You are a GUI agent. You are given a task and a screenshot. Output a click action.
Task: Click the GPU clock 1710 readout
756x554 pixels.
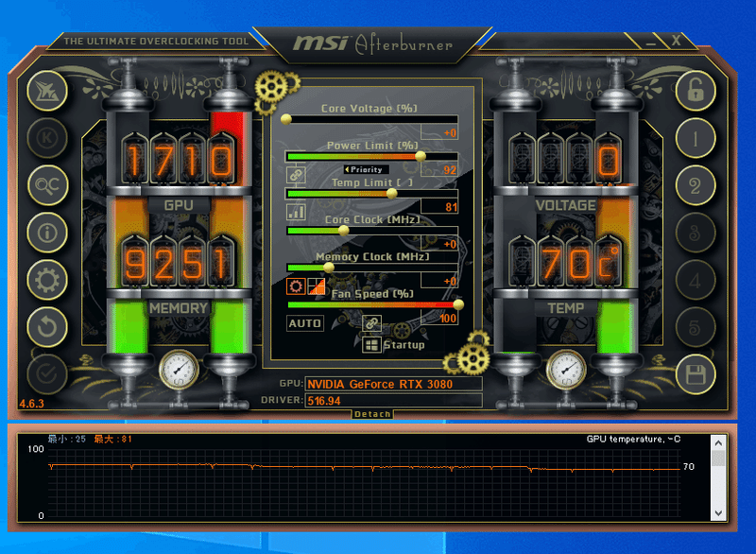pos(179,160)
